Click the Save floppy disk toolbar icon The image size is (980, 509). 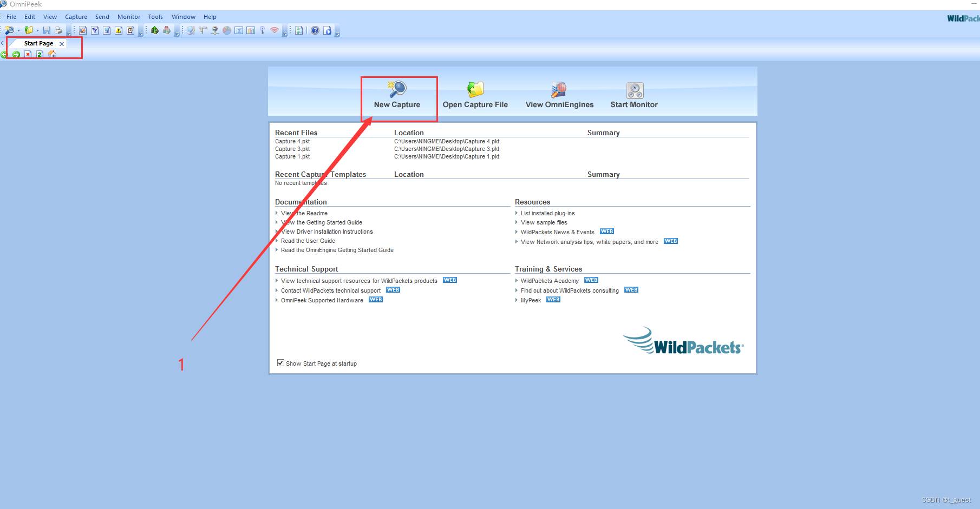pos(47,30)
